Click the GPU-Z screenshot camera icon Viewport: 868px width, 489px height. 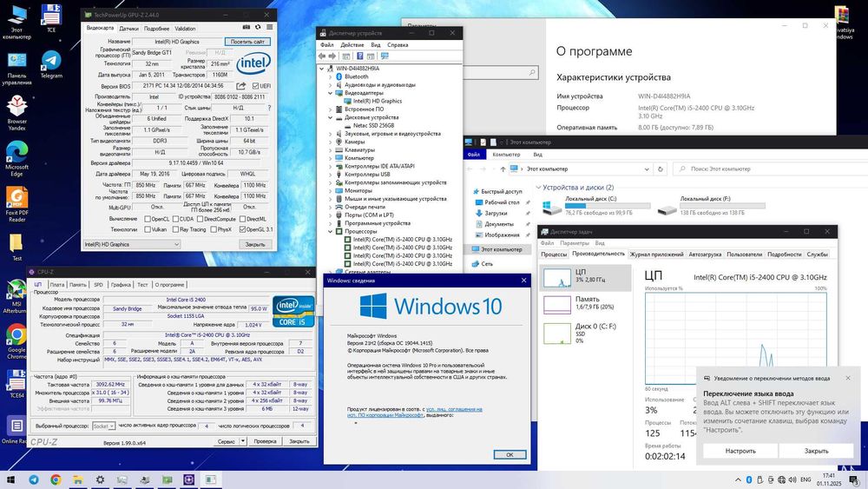coord(247,27)
